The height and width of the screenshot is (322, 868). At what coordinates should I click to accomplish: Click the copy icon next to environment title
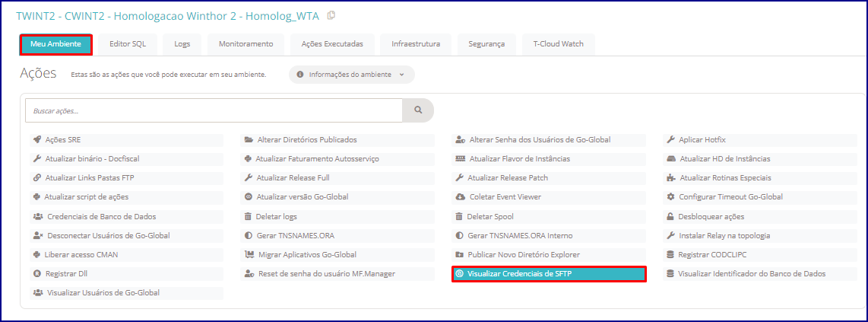pos(331,15)
